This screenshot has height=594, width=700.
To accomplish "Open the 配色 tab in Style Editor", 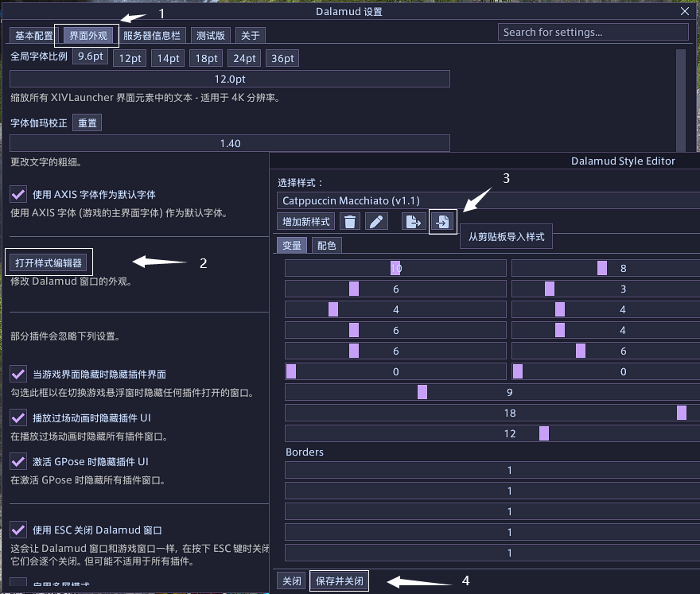I will tap(326, 245).
